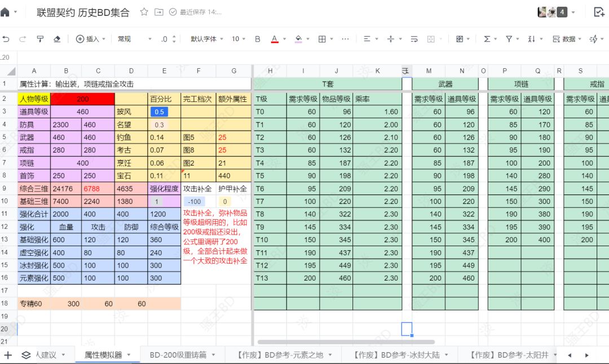Expand the font color arrow
This screenshot has width=609, height=364.
[284, 39]
